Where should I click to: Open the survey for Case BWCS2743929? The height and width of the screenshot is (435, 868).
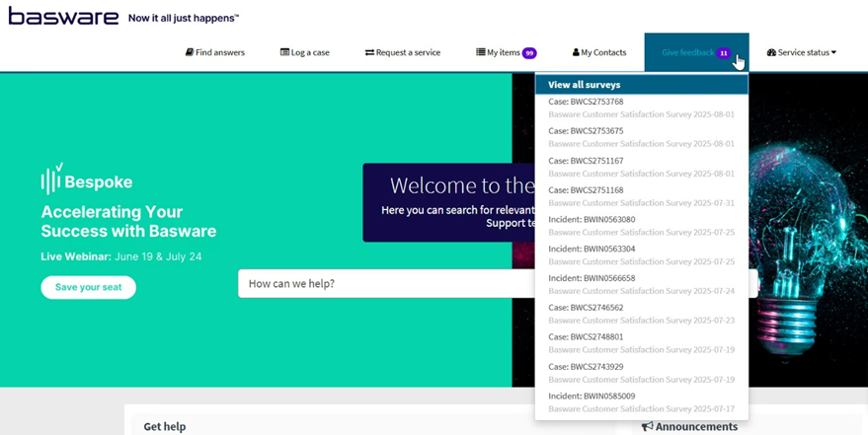(642, 373)
